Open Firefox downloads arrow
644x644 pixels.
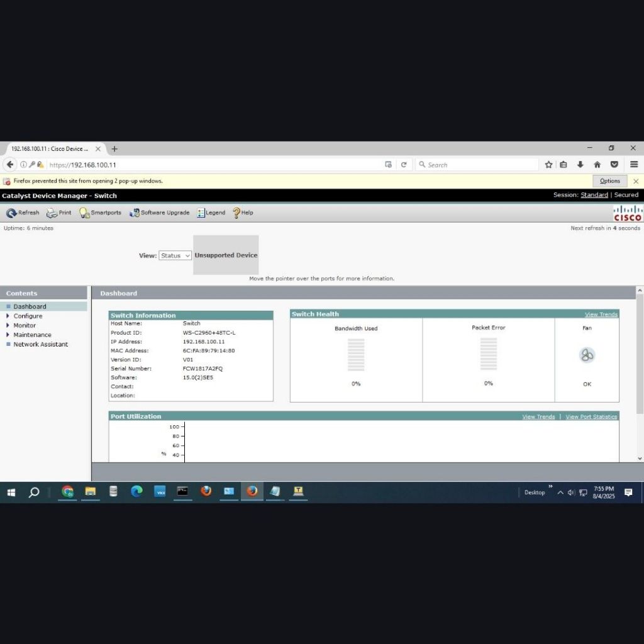[580, 165]
